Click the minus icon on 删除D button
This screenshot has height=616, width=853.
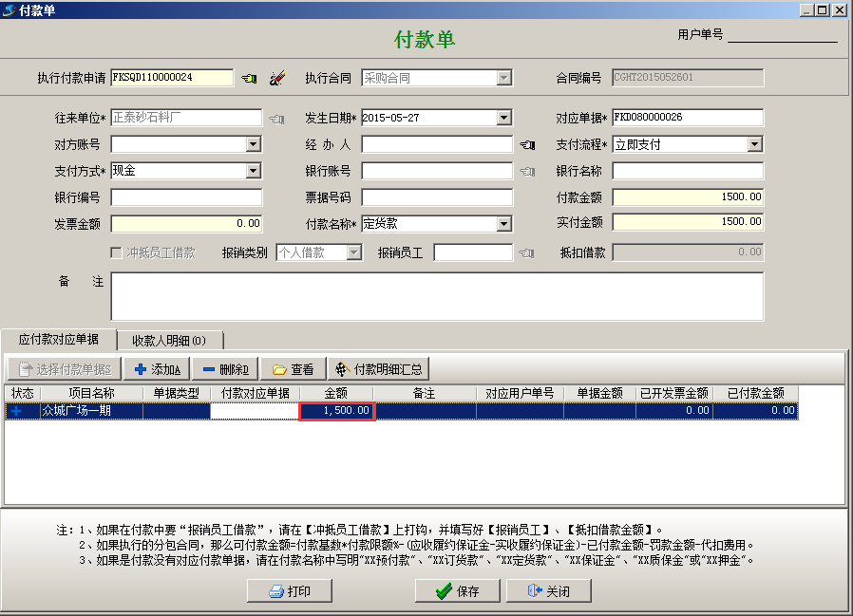pyautogui.click(x=210, y=368)
